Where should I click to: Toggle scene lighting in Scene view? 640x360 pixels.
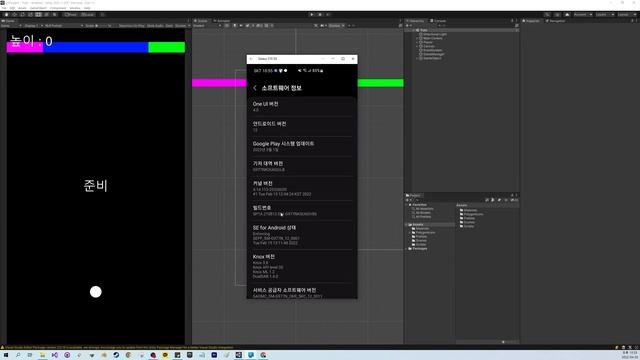(235, 25)
